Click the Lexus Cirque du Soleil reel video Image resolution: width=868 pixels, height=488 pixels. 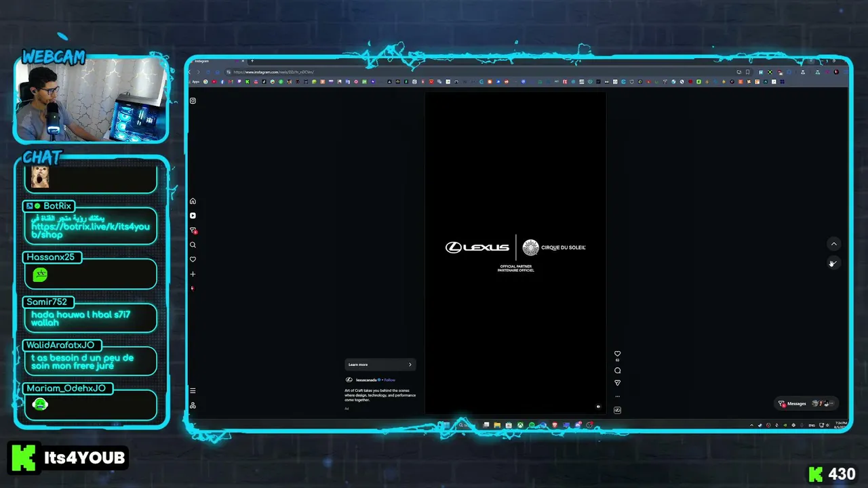pos(515,252)
